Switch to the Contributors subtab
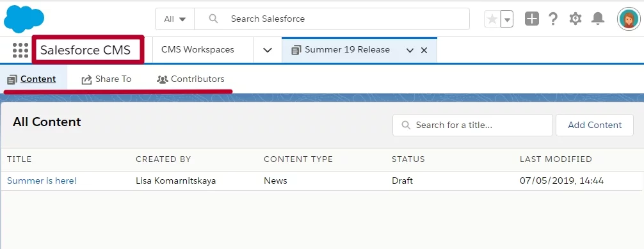 (191, 79)
